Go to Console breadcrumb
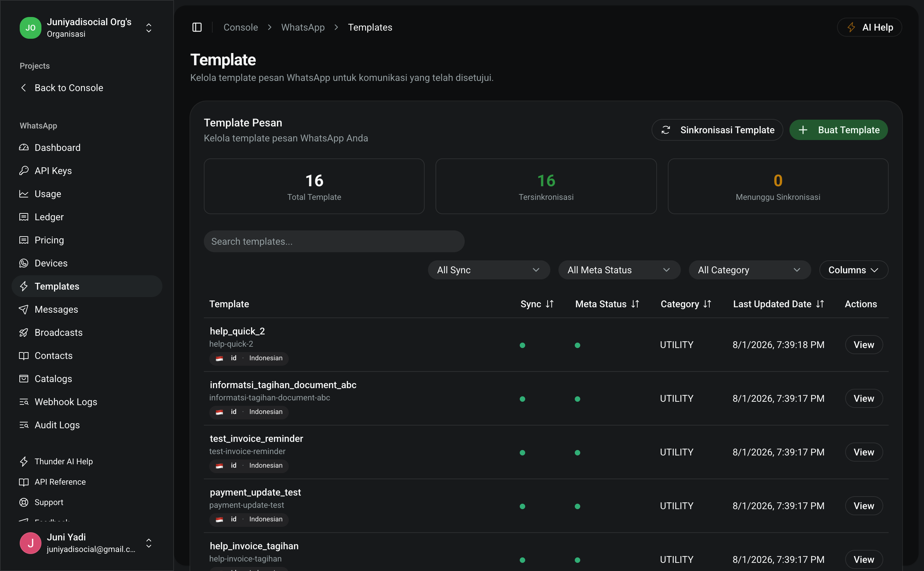This screenshot has height=571, width=924. coord(241,27)
